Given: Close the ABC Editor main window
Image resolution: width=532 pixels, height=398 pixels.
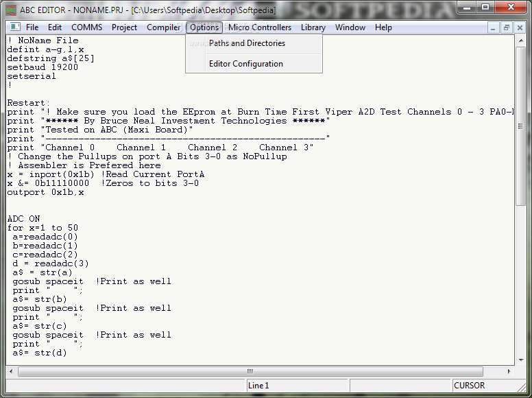Looking at the screenshot, I should pos(511,7).
